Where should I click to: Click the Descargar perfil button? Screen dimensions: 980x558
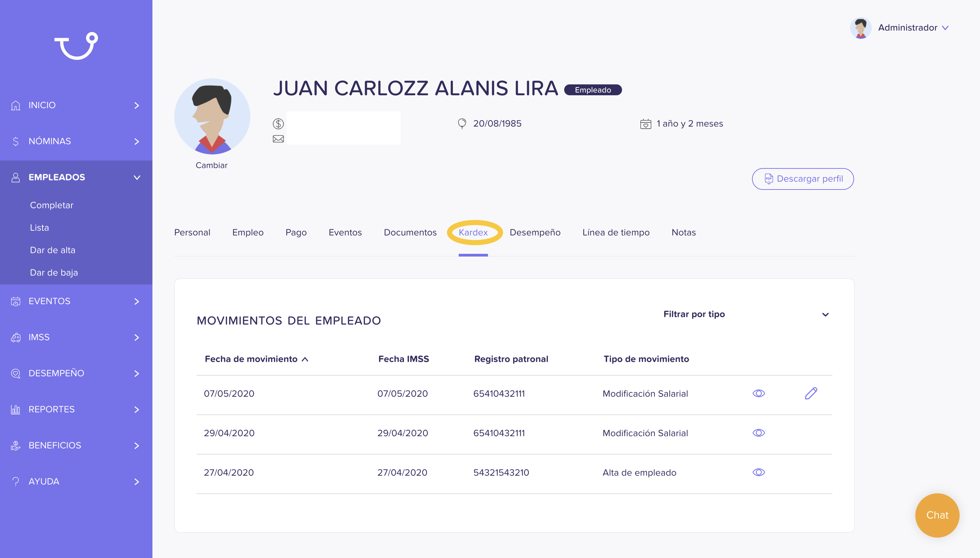[803, 179]
